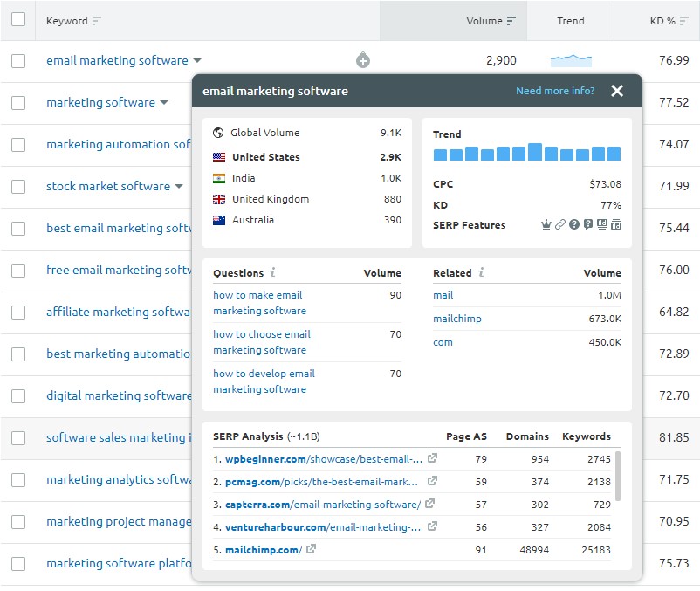Viewport: 700px width, 591px height.
Task: Click the crown featured snippet SERP icon
Action: pos(546,224)
